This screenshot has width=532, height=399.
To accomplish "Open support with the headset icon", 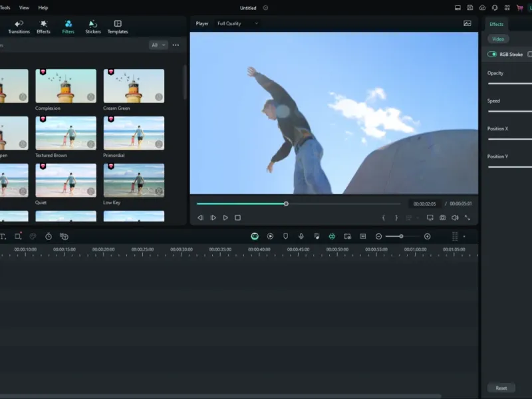I will point(495,7).
